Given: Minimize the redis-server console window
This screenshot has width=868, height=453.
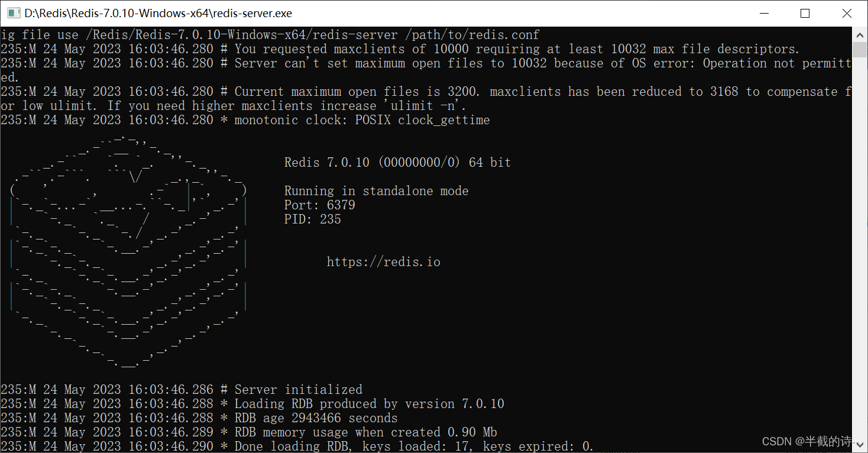Looking at the screenshot, I should point(763,12).
